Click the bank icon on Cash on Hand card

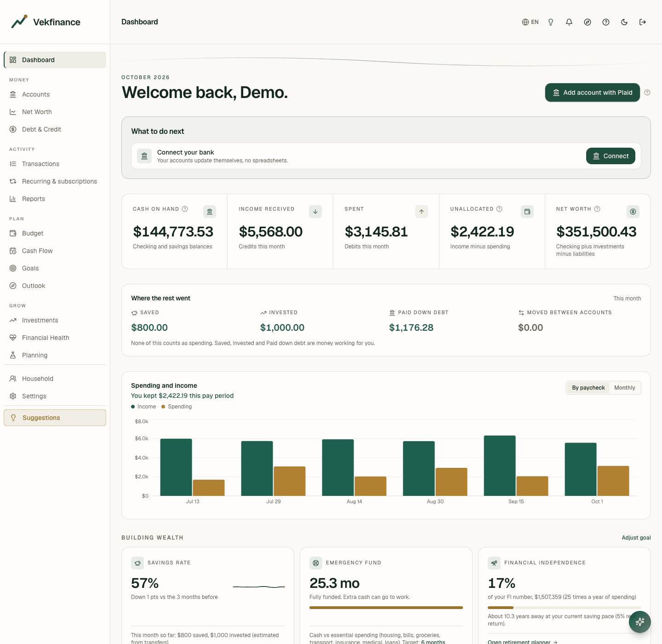coord(210,212)
